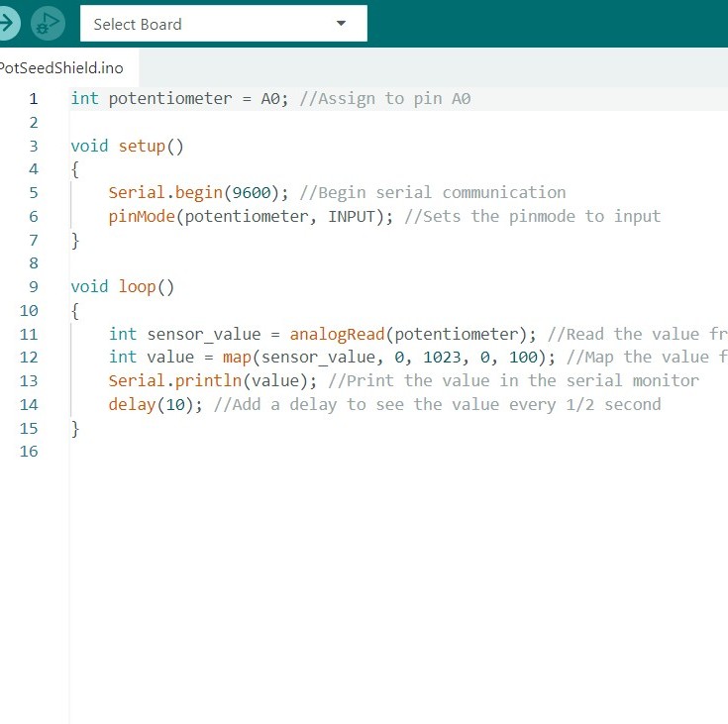The image size is (728, 724).
Task: Click the 9600 baud value
Action: point(252,193)
